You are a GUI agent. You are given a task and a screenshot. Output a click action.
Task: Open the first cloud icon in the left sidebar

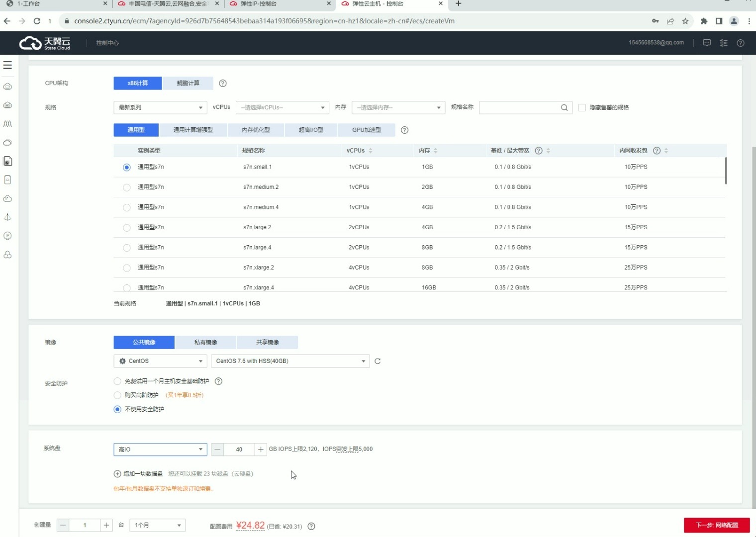[7, 87]
